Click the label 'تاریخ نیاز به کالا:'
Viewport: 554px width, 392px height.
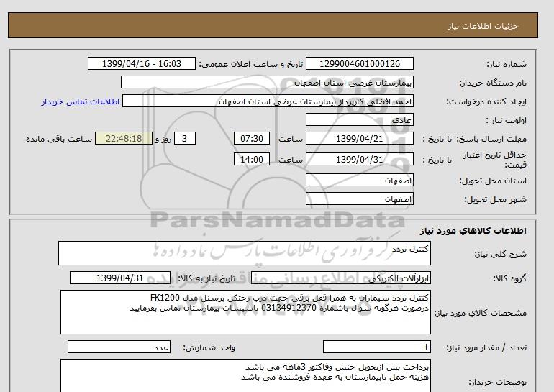(206, 278)
